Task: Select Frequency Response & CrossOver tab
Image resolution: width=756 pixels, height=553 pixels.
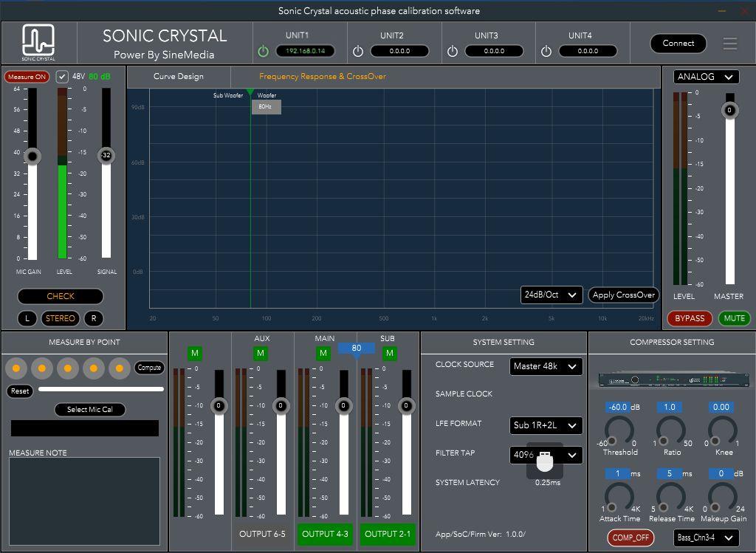Action: pos(322,77)
